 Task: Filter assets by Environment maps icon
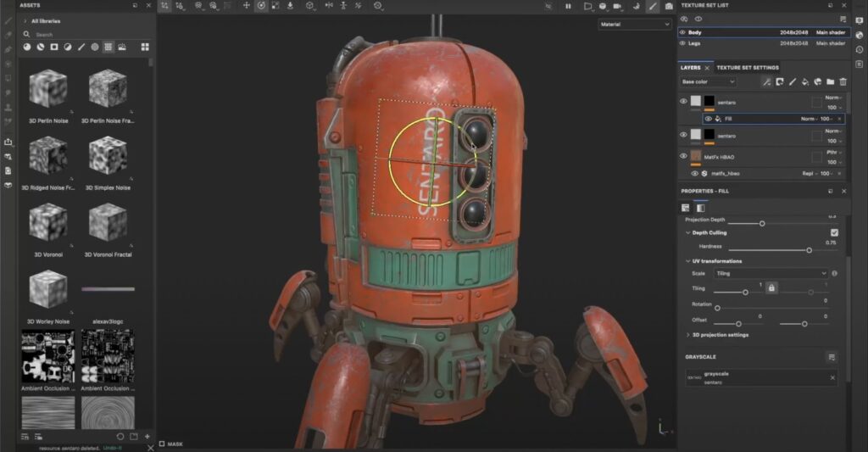point(122,47)
